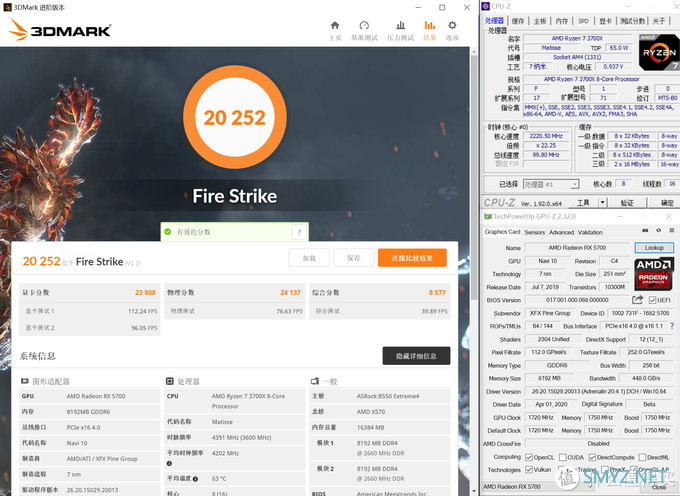The image size is (680, 496).
Task: Toggle the Vulkan checkbox
Action: (x=529, y=470)
